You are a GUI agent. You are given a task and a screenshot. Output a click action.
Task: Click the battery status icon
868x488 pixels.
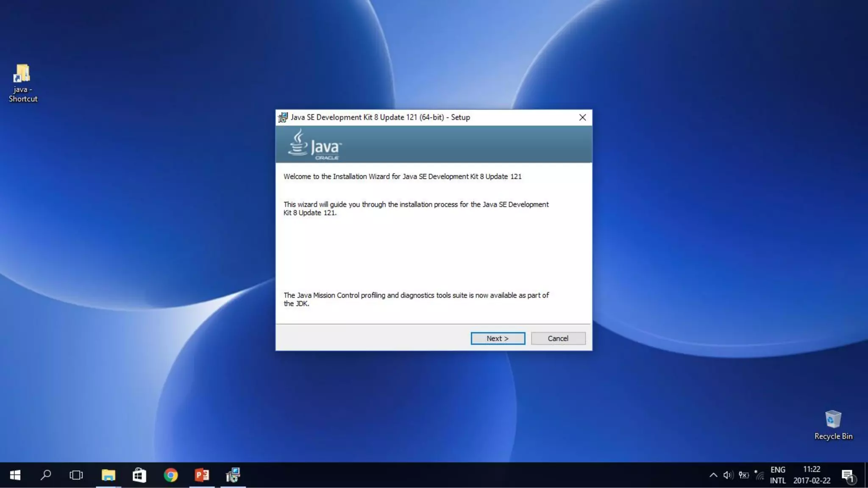tap(744, 475)
